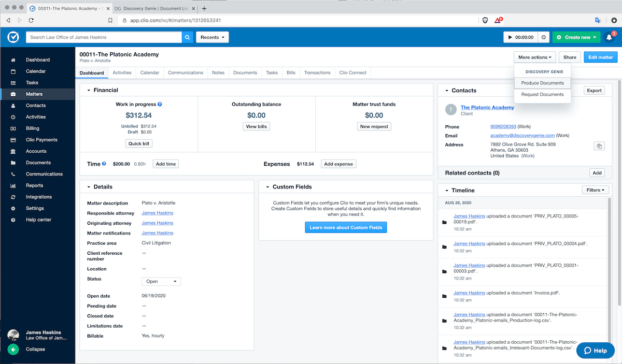Click New request button
The height and width of the screenshot is (364, 622).
[x=374, y=126]
